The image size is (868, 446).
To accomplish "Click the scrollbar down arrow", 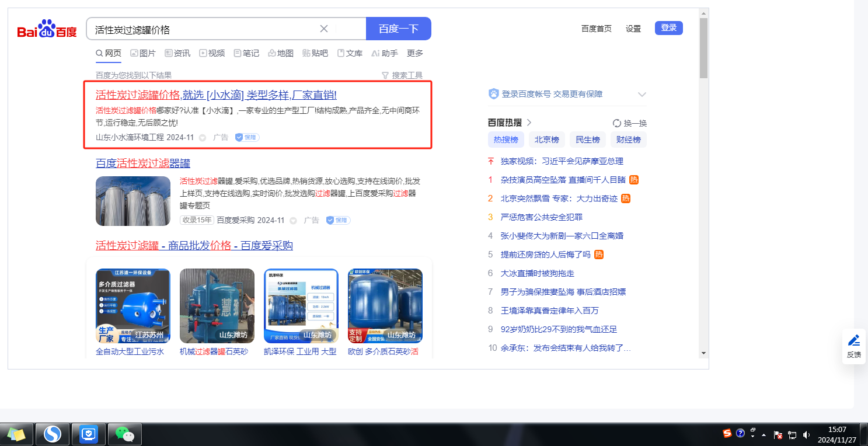I will pos(703,353).
